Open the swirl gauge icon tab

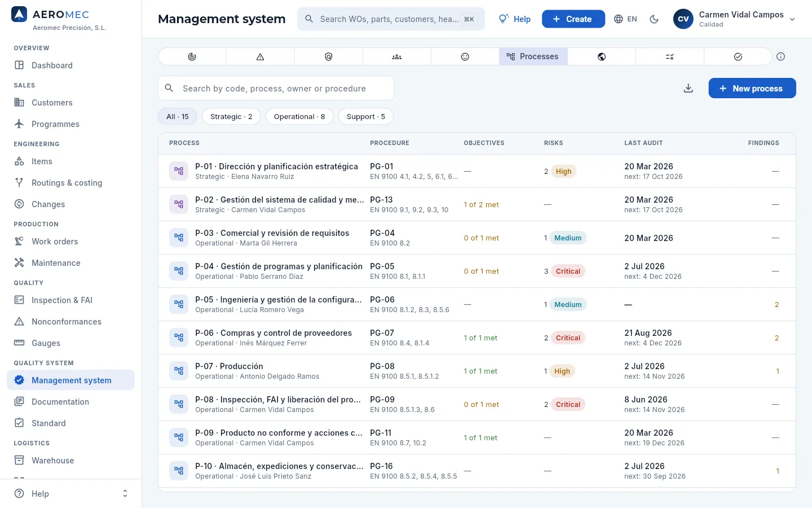(x=192, y=56)
